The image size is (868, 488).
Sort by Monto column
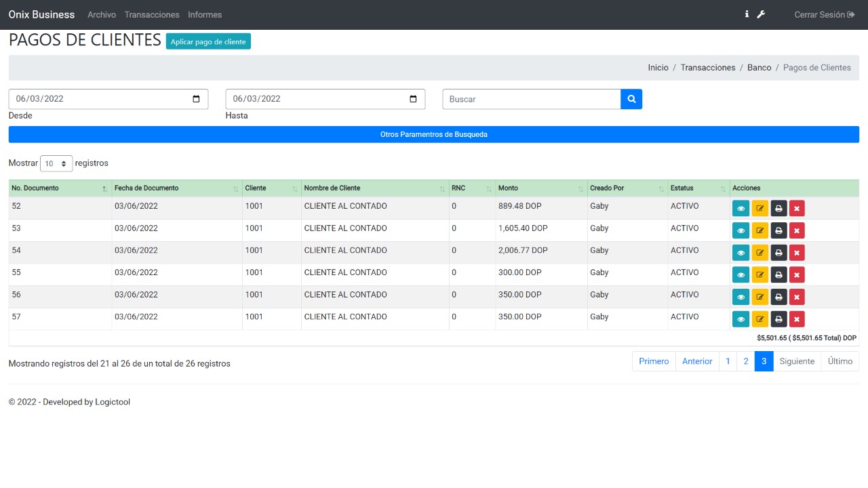click(x=541, y=188)
